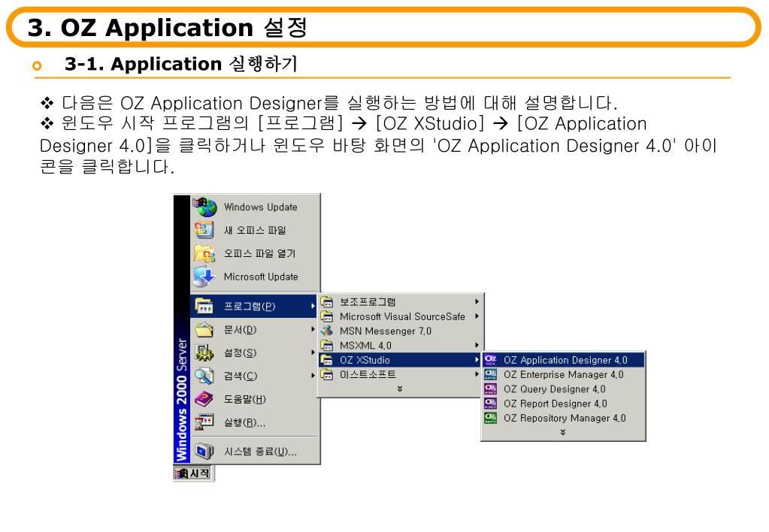Expand the MSXML 4.0 submenu arrow
The width and height of the screenshot is (769, 532).
click(477, 345)
